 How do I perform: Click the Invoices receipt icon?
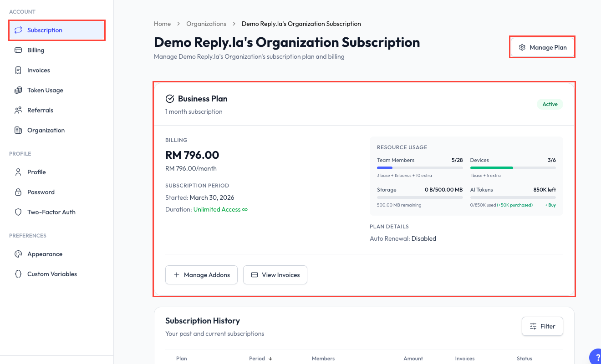pos(18,70)
